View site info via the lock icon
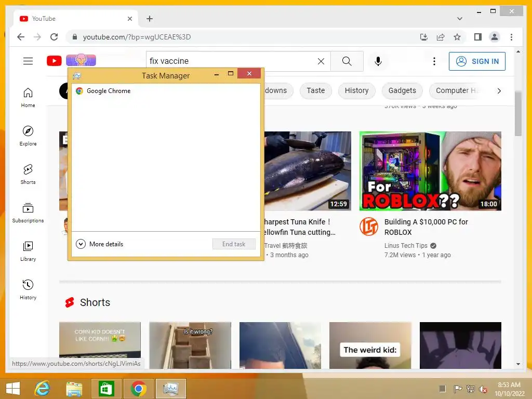 coord(75,37)
